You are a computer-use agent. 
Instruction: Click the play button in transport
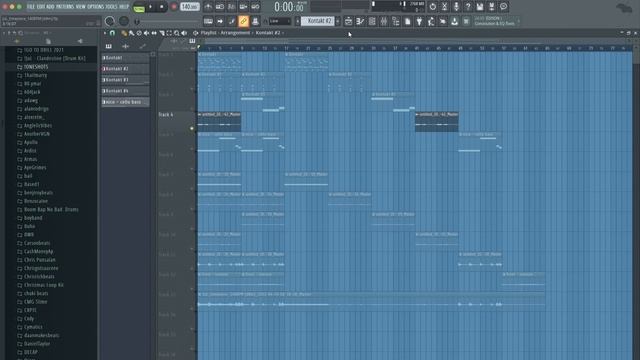pos(151,7)
